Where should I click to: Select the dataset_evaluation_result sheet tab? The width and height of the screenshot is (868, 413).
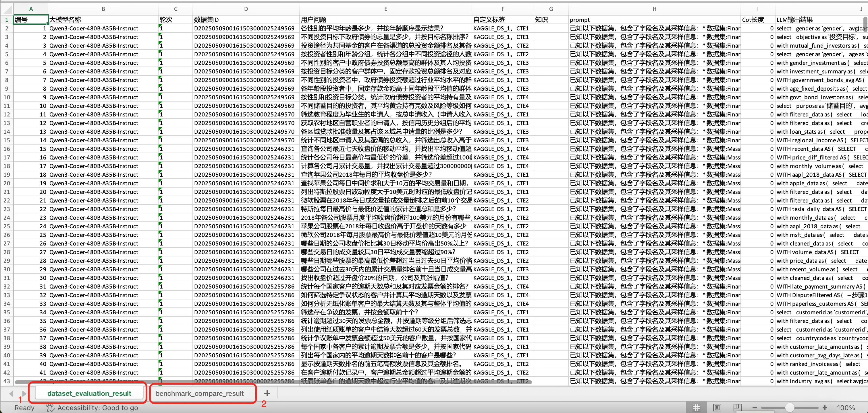(89, 393)
